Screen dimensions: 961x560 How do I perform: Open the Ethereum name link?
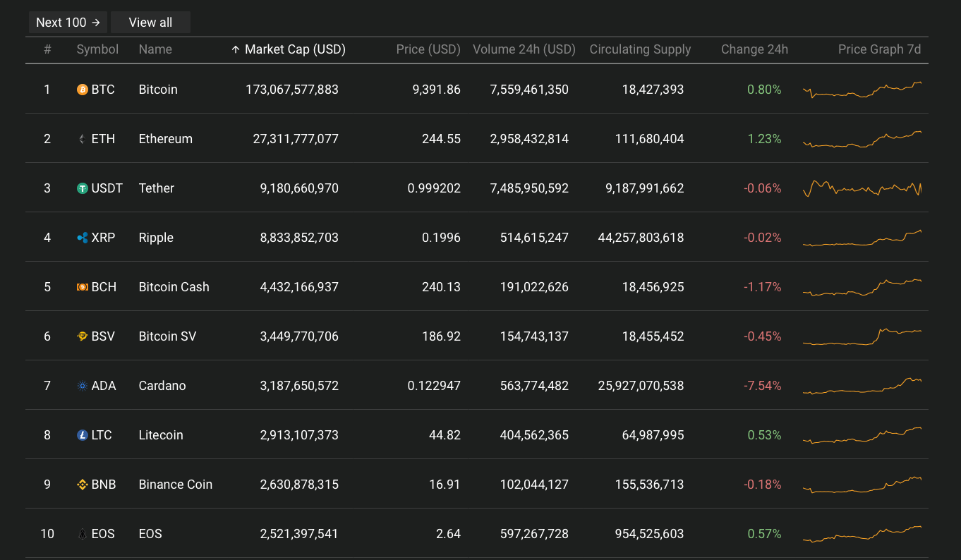[166, 139]
